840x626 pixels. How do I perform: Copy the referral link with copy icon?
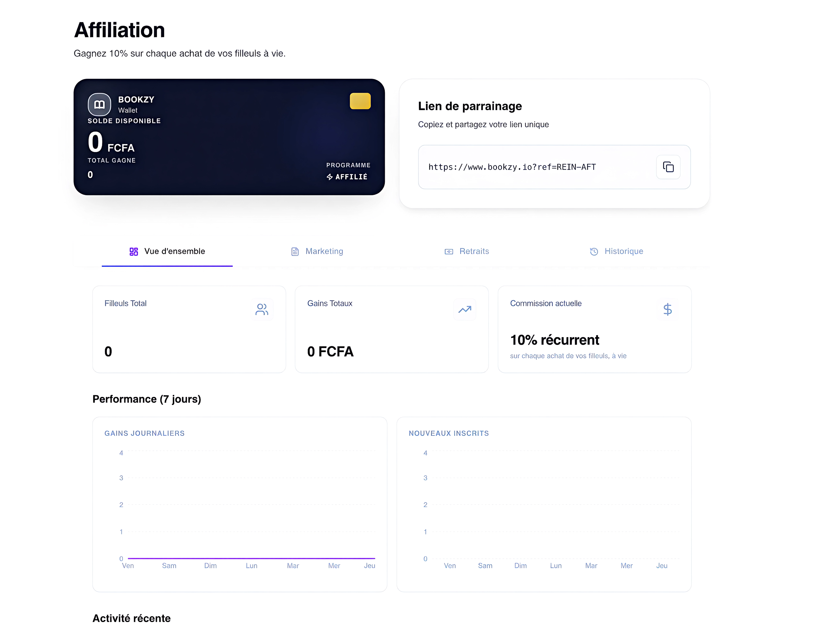click(x=668, y=167)
